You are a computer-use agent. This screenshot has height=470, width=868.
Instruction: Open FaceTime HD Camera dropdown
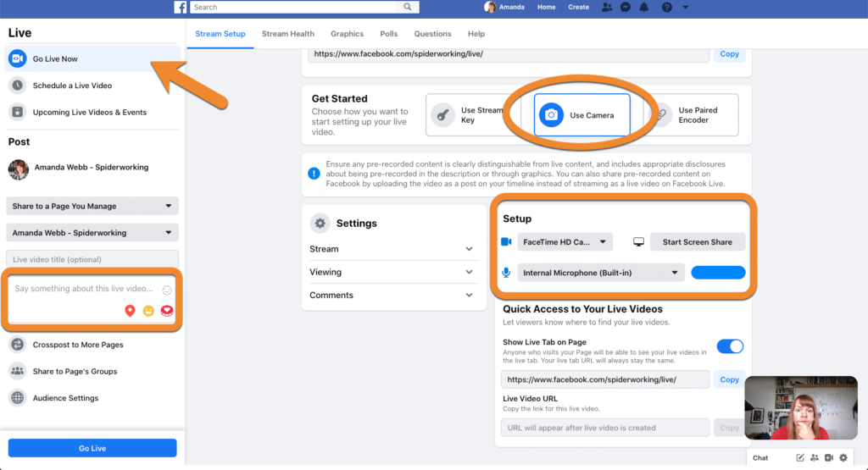[565, 241]
